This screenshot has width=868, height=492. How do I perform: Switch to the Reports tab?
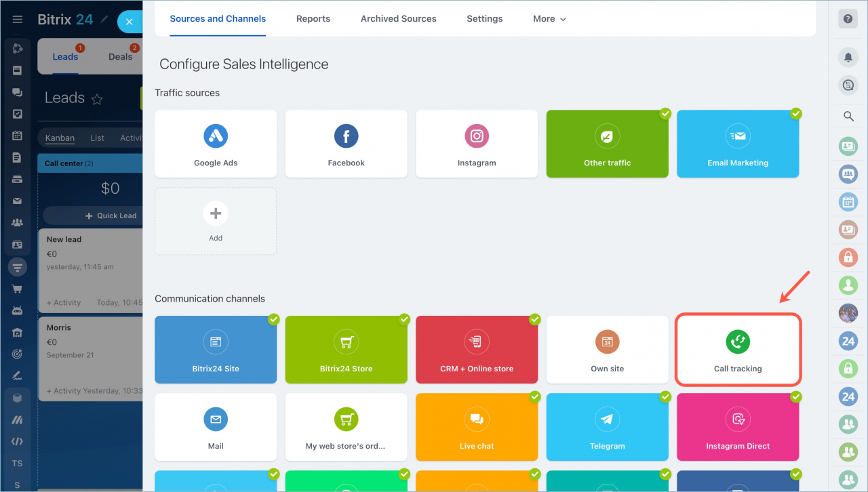(313, 19)
